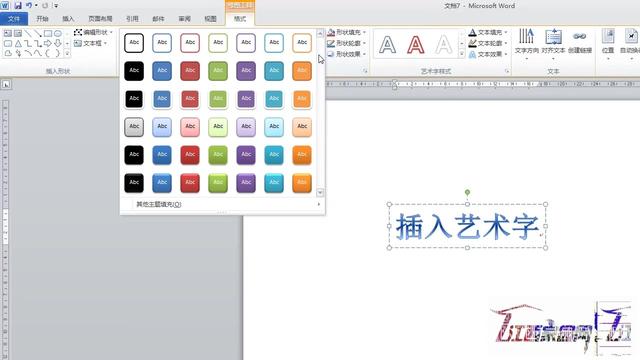The height and width of the screenshot is (360, 640).
Task: Open the 形状填充 (Shape Fill) dropdown
Action: [x=347, y=32]
